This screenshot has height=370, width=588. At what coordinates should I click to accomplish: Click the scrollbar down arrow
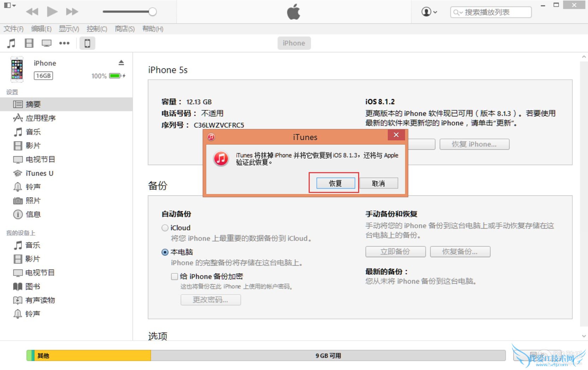[x=584, y=336]
